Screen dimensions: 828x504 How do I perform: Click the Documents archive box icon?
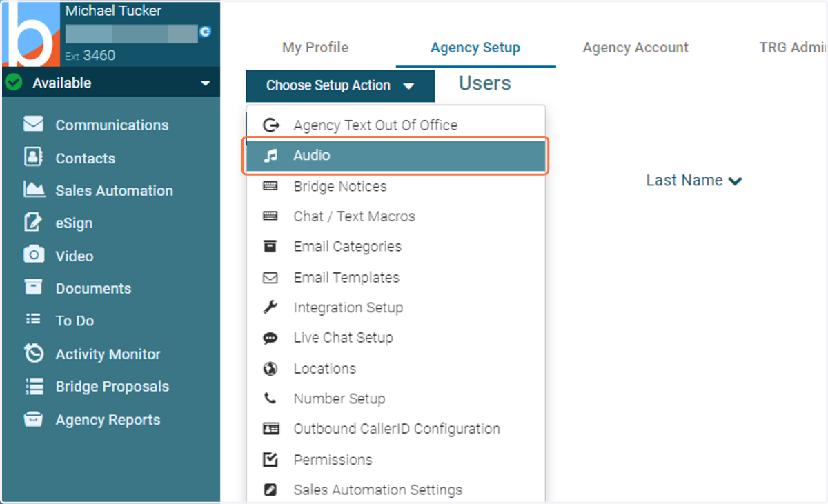(x=33, y=287)
